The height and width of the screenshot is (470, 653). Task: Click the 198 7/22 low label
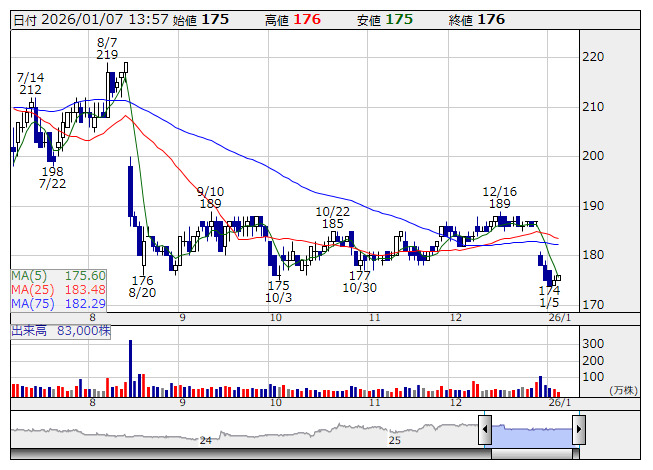[52, 177]
